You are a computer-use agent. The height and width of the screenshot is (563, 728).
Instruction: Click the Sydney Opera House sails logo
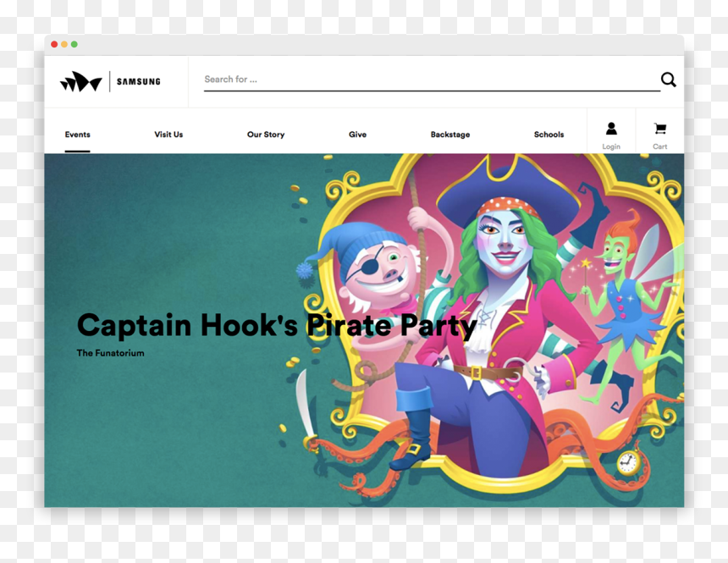click(x=80, y=82)
